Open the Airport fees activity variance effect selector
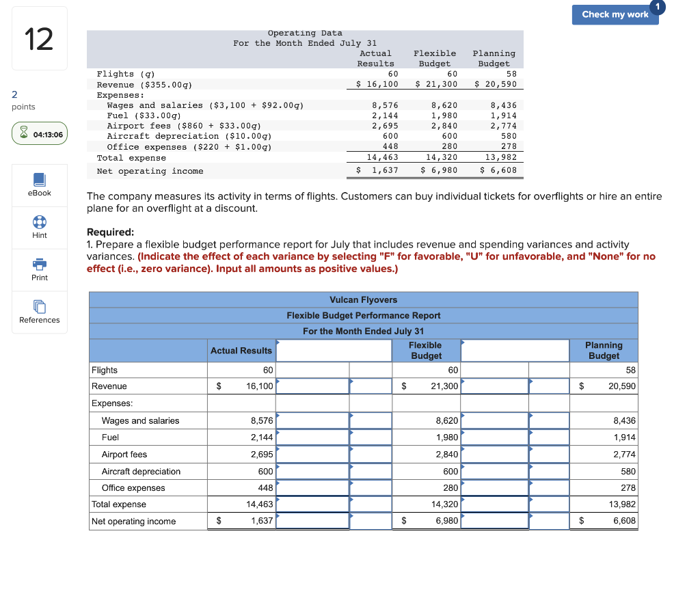Screen dimensions: 700x607 [548, 453]
